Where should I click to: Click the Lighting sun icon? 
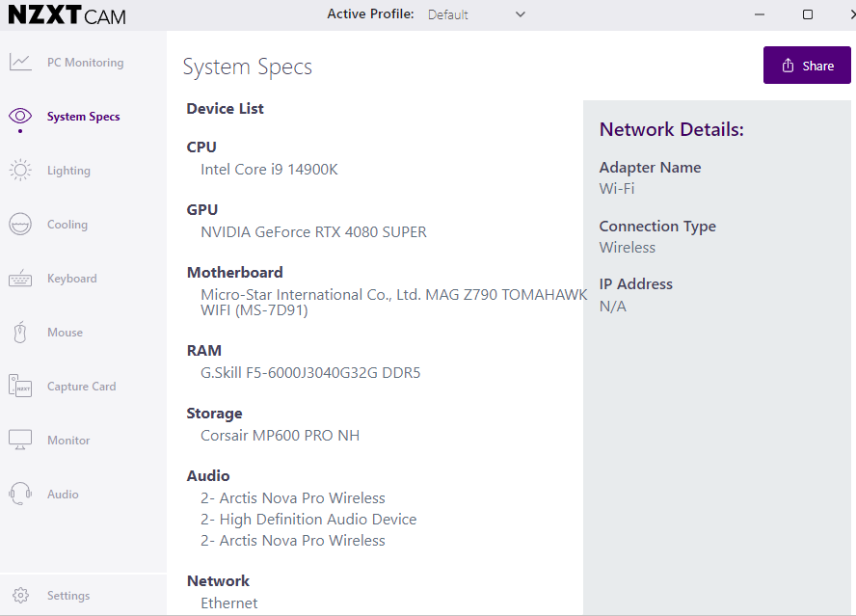tap(20, 170)
